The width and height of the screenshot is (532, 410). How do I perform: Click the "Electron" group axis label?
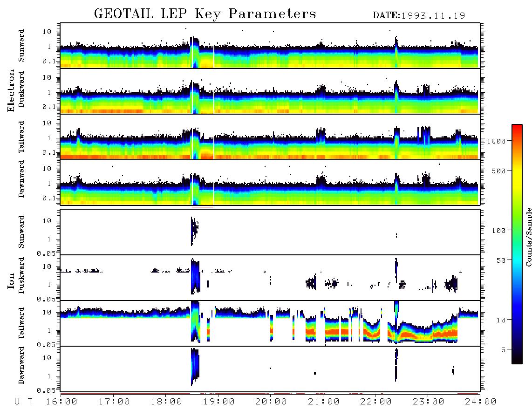pos(11,90)
